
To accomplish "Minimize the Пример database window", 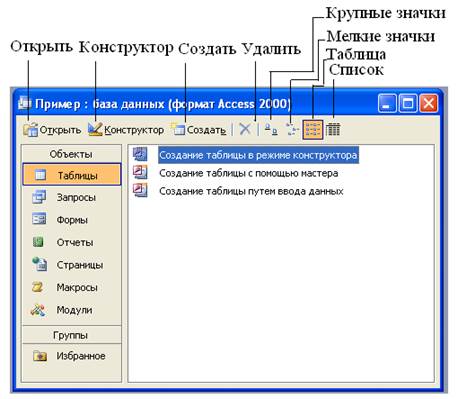I will tap(387, 103).
